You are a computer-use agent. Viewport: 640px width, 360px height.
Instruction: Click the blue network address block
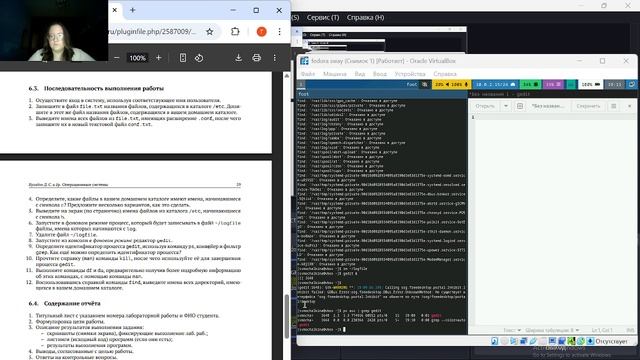tap(495, 84)
